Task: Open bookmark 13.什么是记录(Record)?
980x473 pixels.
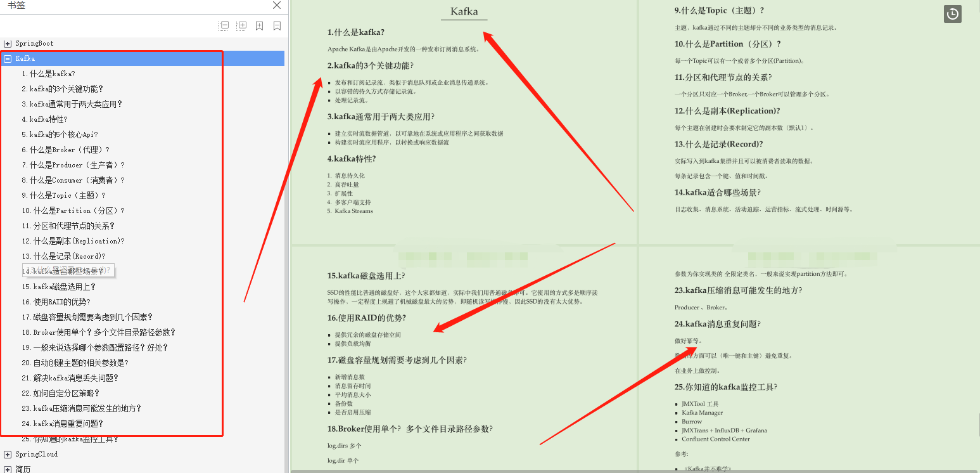Action: tap(63, 256)
